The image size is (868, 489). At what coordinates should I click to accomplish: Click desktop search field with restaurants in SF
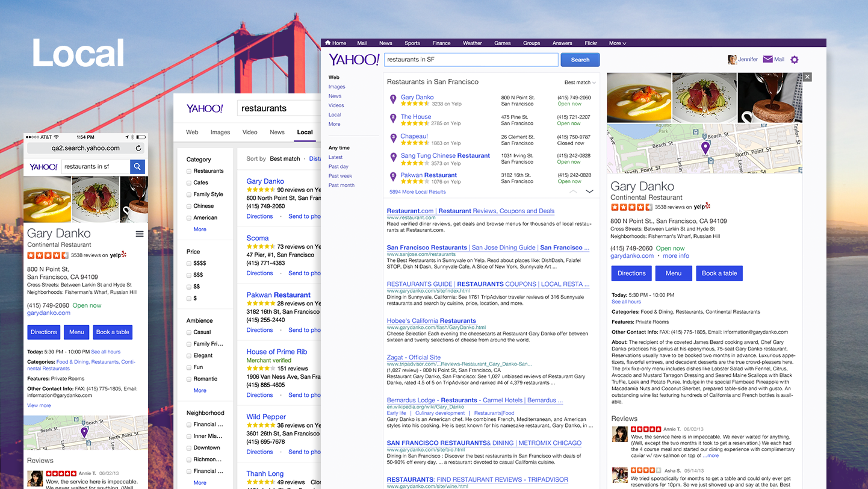[x=471, y=60]
